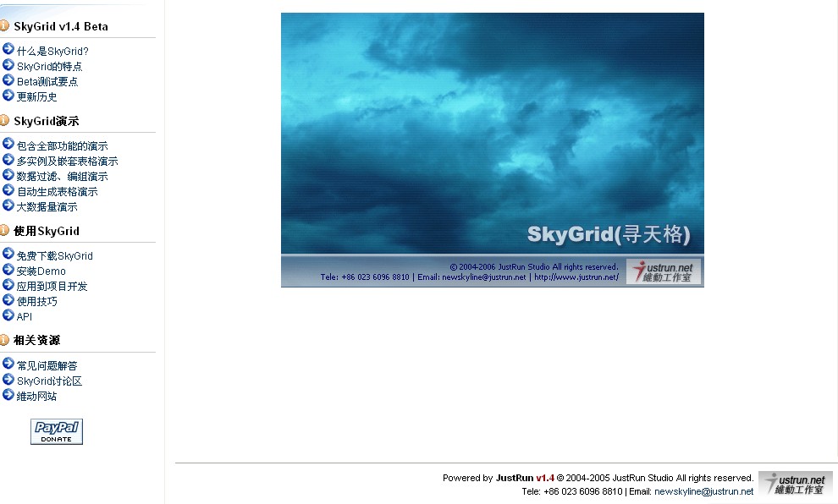This screenshot has height=504, width=838.
Task: Click the info icon beside SkyGrid演示
Action: (x=4, y=120)
